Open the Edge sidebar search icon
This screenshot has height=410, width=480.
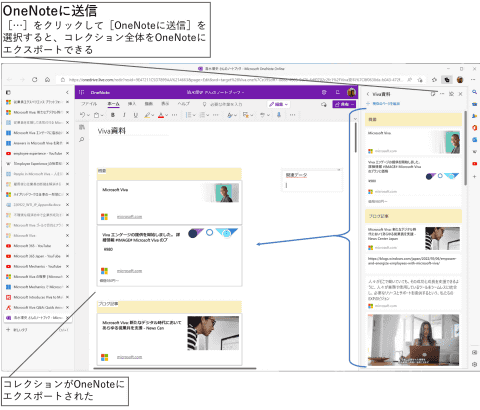pyautogui.click(x=474, y=92)
